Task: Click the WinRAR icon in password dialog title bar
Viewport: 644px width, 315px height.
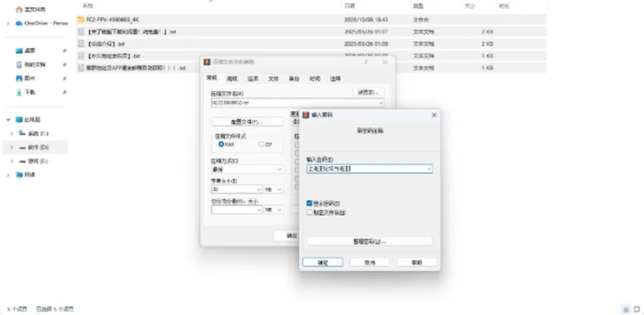Action: [306, 115]
